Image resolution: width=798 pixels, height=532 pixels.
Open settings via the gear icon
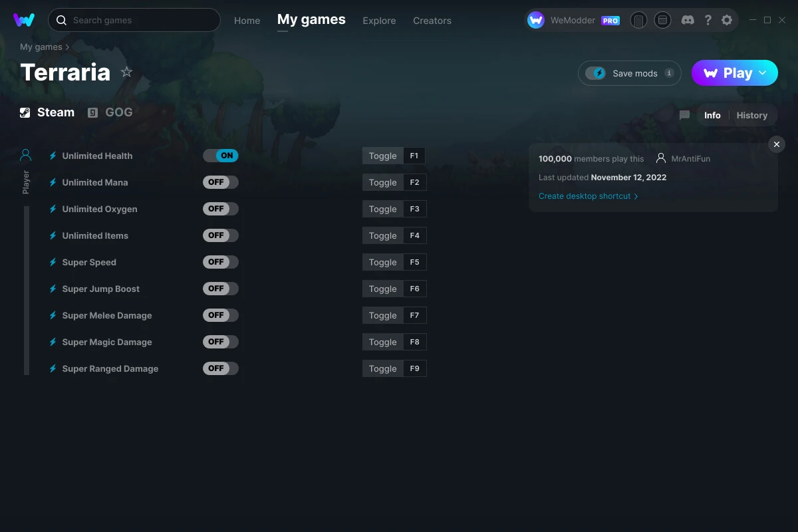click(727, 20)
